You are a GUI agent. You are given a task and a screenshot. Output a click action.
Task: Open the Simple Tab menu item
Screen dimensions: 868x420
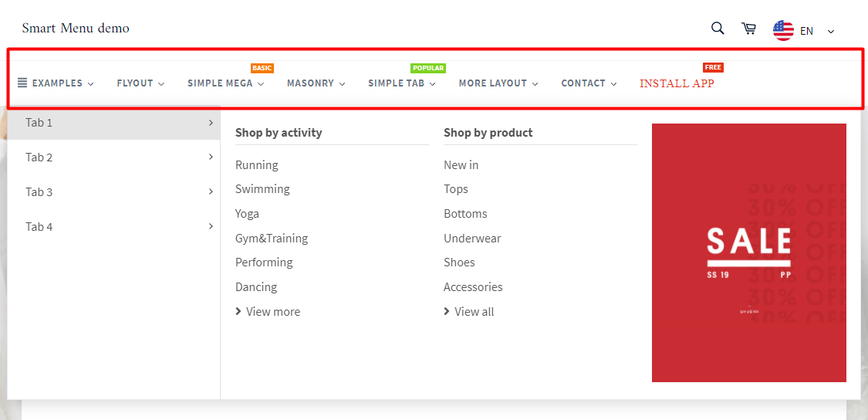401,83
